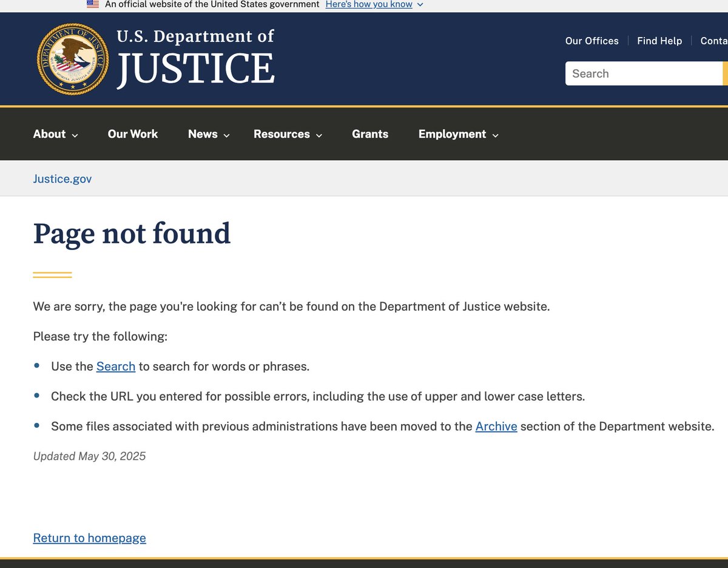Screen dimensions: 728x568
Task: Open the Find Help page
Action: (x=659, y=41)
